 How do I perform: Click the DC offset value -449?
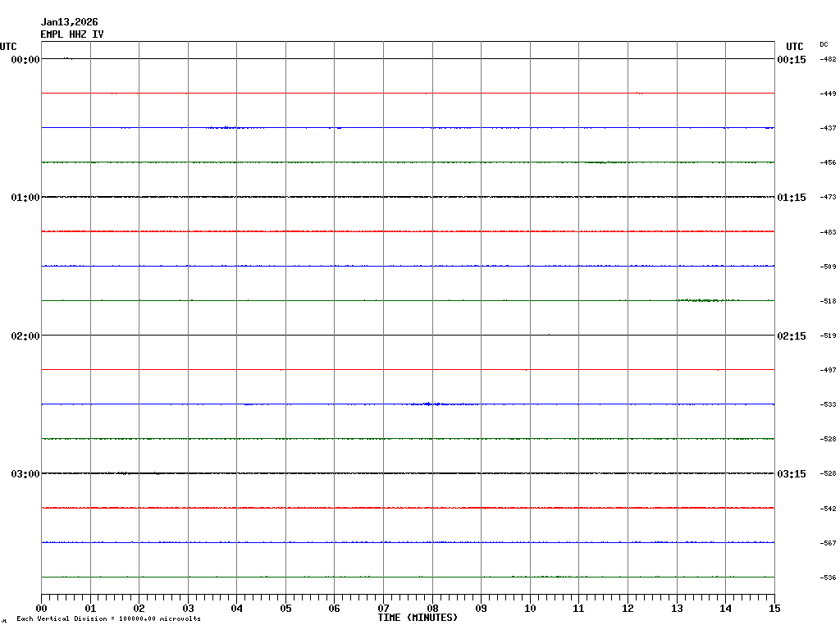(x=828, y=94)
